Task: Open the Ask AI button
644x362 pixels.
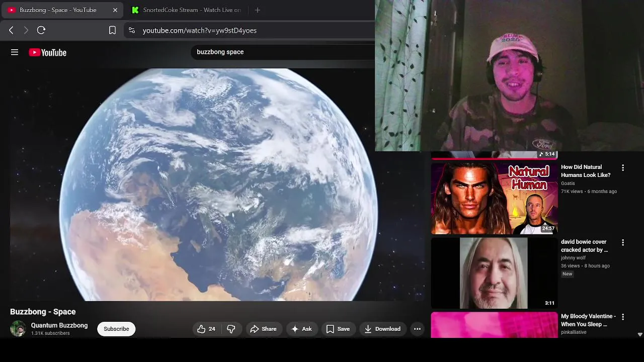Action: (301, 329)
